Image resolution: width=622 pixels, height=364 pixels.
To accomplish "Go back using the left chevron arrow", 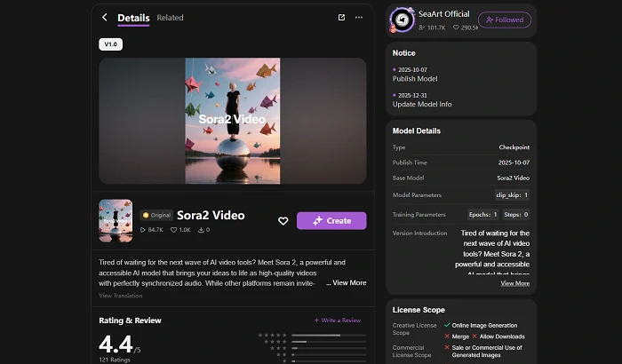I will pos(104,17).
